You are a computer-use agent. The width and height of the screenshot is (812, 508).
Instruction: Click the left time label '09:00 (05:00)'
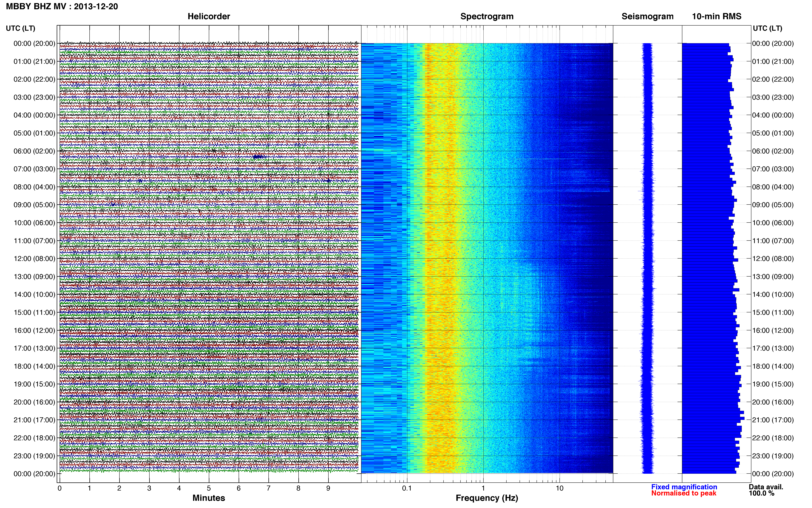(x=34, y=205)
